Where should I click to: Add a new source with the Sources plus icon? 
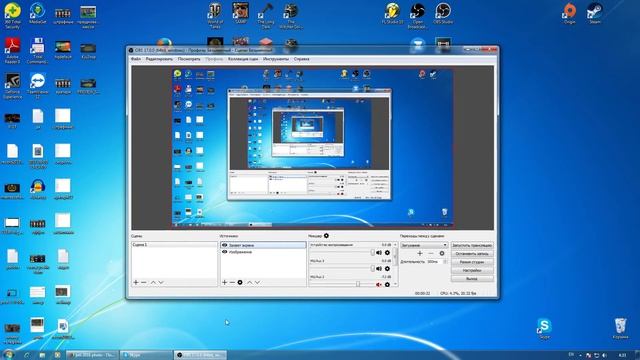224,282
